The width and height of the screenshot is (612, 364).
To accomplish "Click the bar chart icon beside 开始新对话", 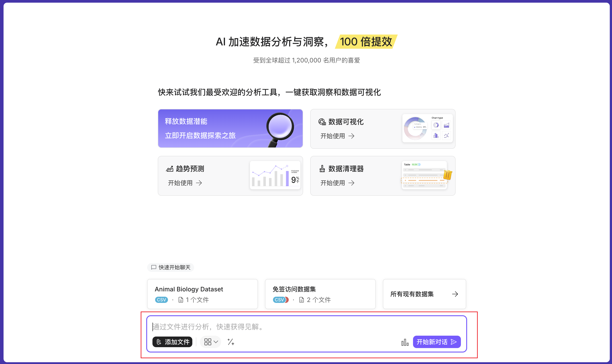I will 405,342.
